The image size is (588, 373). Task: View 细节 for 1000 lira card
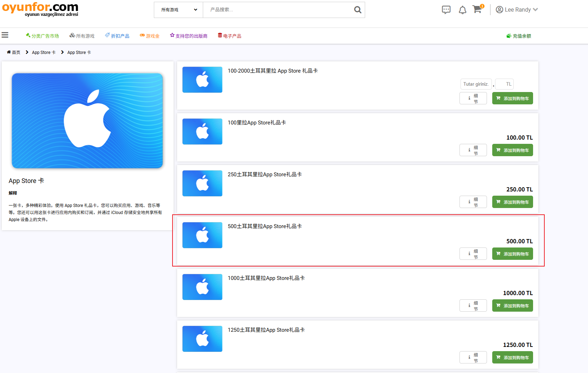[473, 306]
